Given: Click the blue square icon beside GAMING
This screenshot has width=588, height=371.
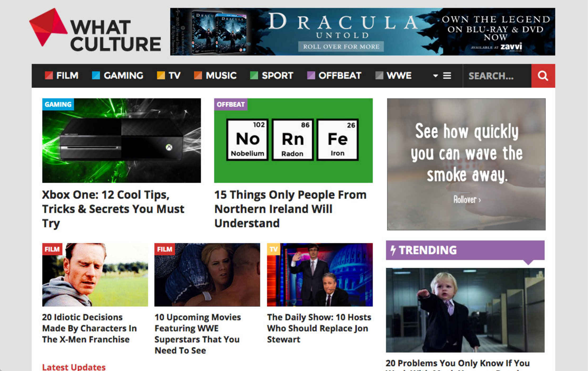Looking at the screenshot, I should 96,76.
